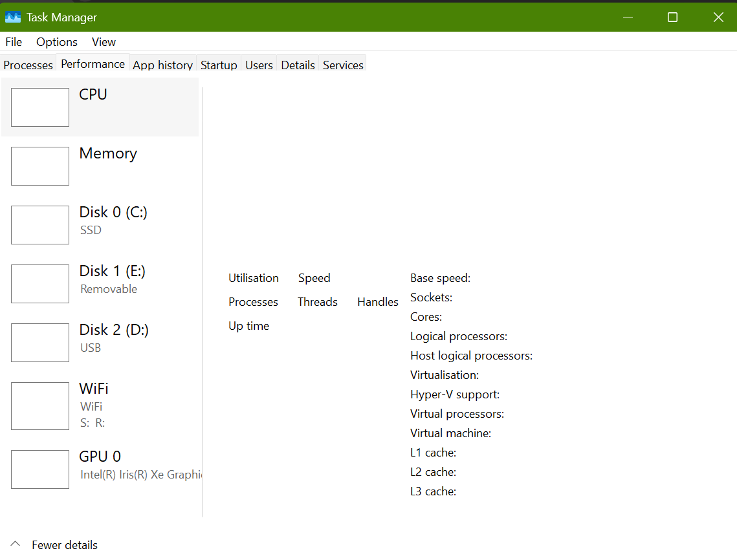Click the L1 cache: label
Image resolution: width=737 pixels, height=560 pixels.
(x=434, y=453)
